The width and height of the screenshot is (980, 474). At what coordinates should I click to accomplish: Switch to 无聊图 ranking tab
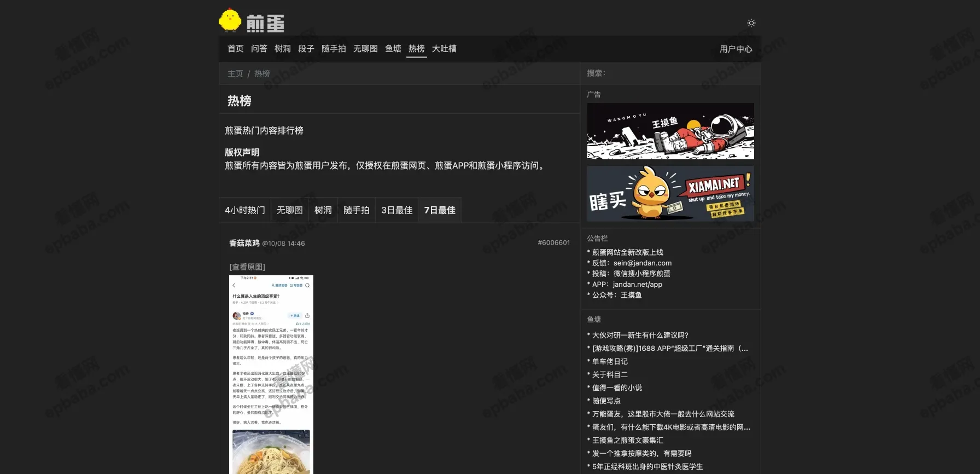tap(290, 210)
